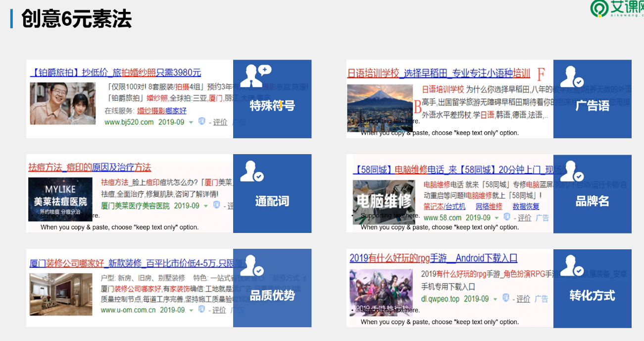The image size is (644, 341).
Task: Click the www.u-om.com.cn URL
Action: point(128,310)
